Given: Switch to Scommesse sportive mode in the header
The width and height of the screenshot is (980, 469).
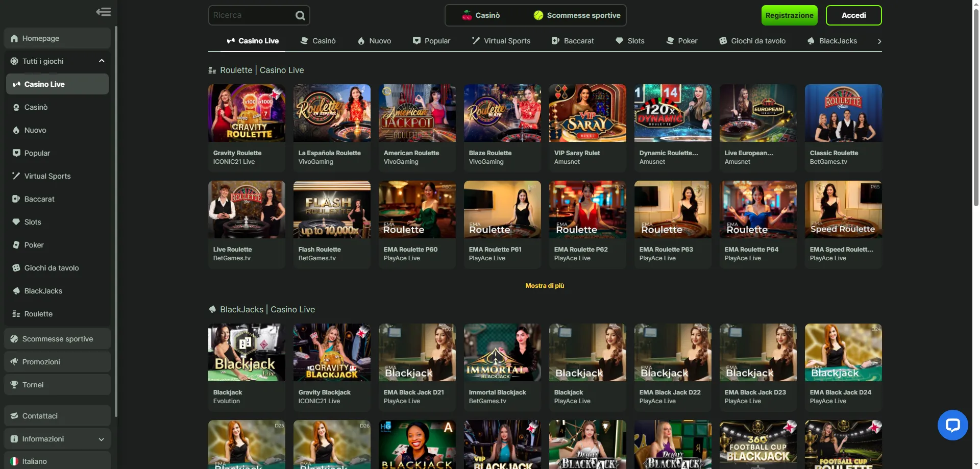Looking at the screenshot, I should coord(577,15).
